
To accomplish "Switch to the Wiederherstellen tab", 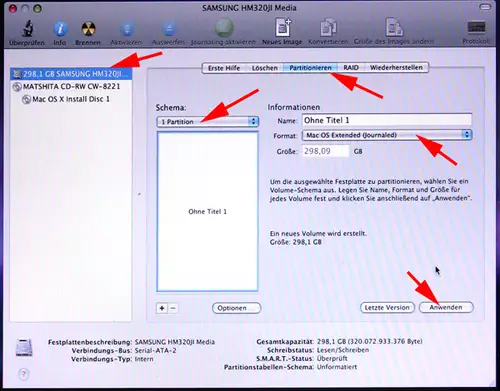I will coord(396,68).
